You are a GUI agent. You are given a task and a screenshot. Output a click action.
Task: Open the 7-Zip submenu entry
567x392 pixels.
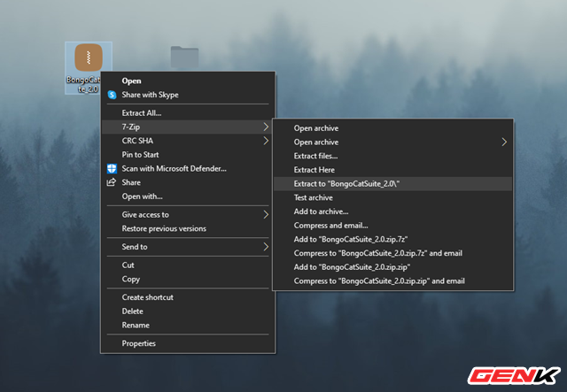tap(188, 127)
